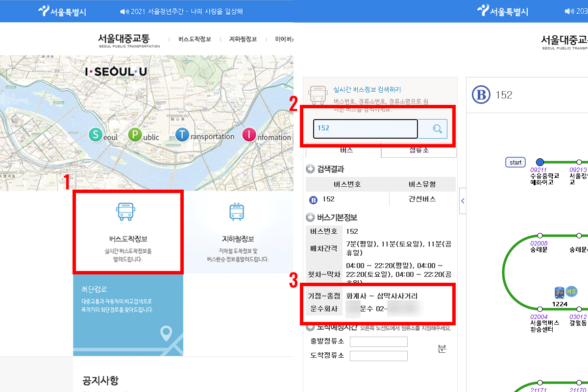Click the blue B icon beside 152 result
Image resolution: width=588 pixels, height=392 pixels.
314,199
